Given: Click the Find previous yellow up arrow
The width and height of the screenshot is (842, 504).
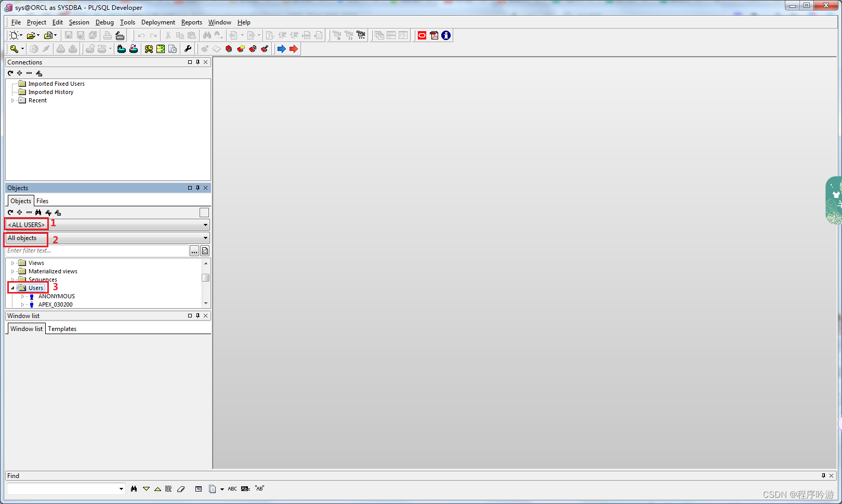Looking at the screenshot, I should tap(157, 489).
